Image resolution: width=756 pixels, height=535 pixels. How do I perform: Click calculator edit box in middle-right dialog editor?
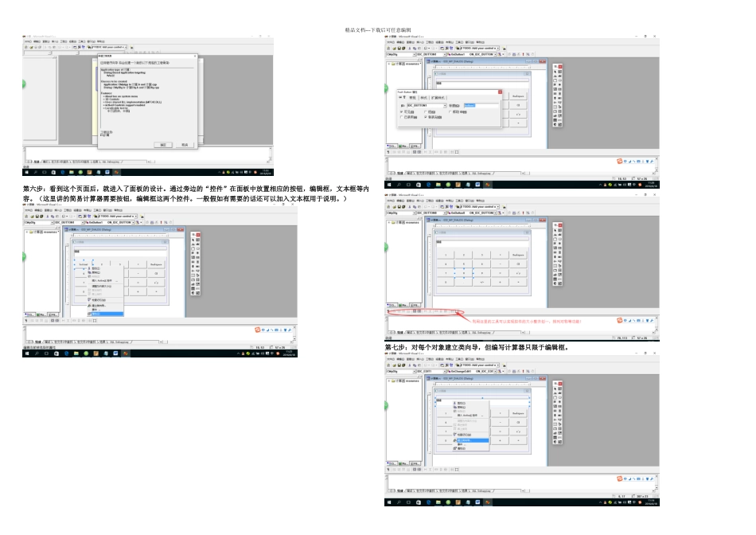(x=482, y=242)
